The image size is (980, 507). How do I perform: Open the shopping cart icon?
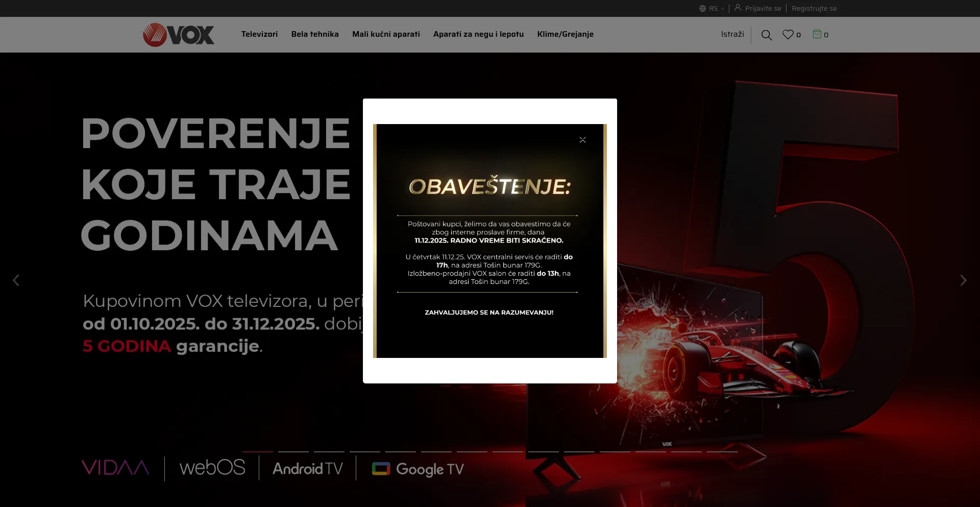tap(817, 34)
